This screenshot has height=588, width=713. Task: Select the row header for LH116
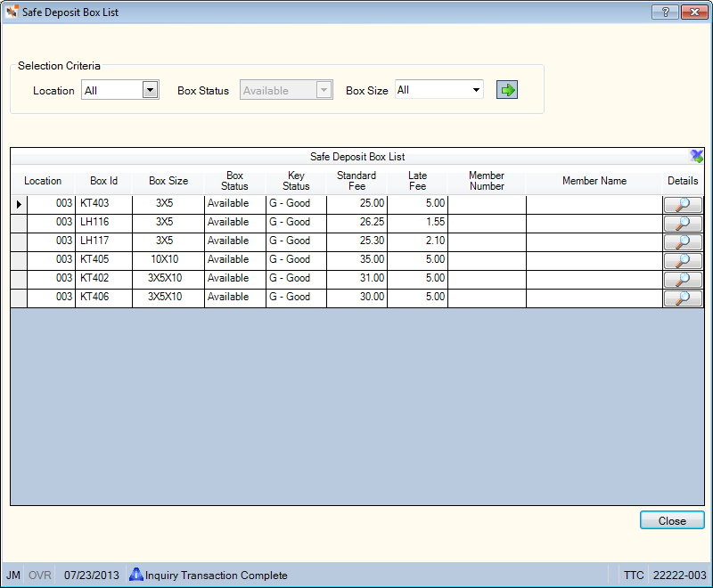[x=19, y=223]
